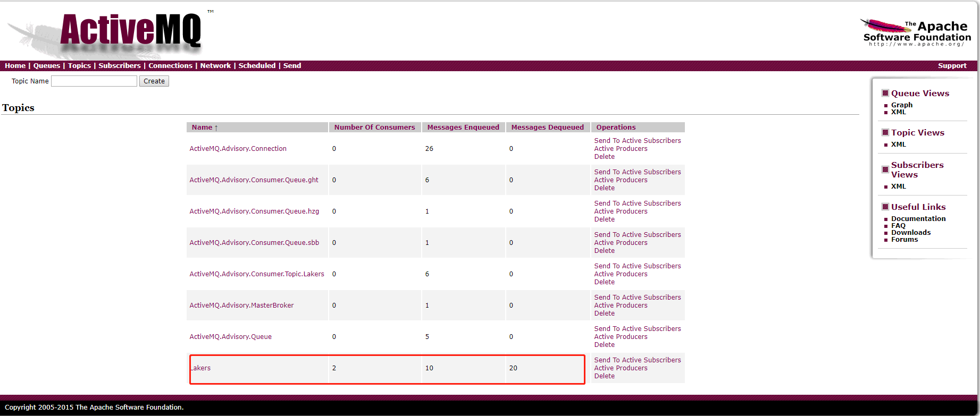The width and height of the screenshot is (980, 416).
Task: Focus the Topic Name input field
Action: [94, 81]
